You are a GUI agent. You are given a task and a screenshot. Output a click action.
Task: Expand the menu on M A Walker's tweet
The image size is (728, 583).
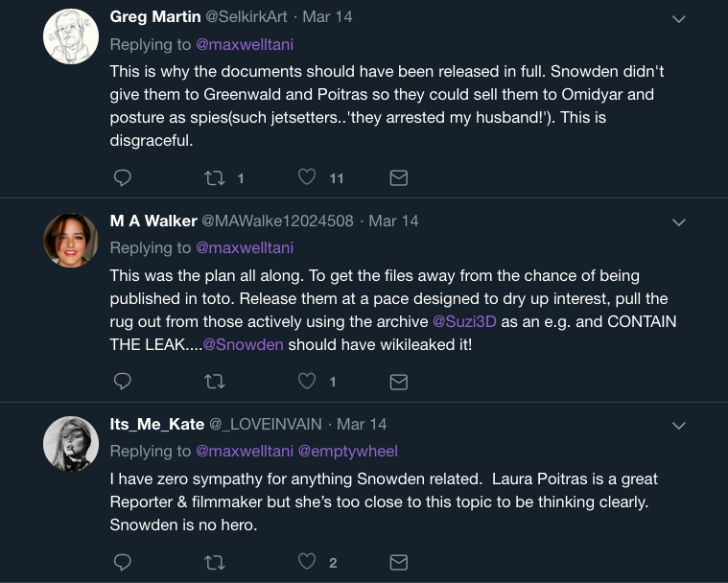click(678, 222)
